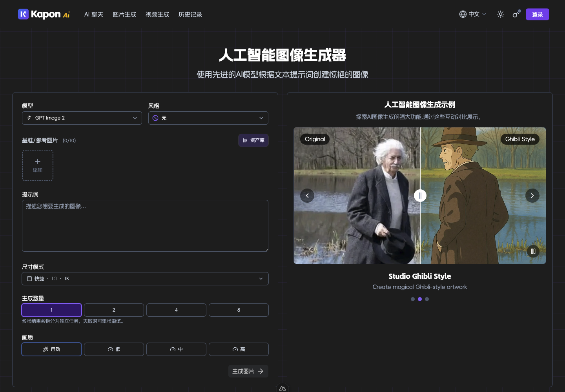Pause the example slideshow
This screenshot has width=565, height=392.
533,251
